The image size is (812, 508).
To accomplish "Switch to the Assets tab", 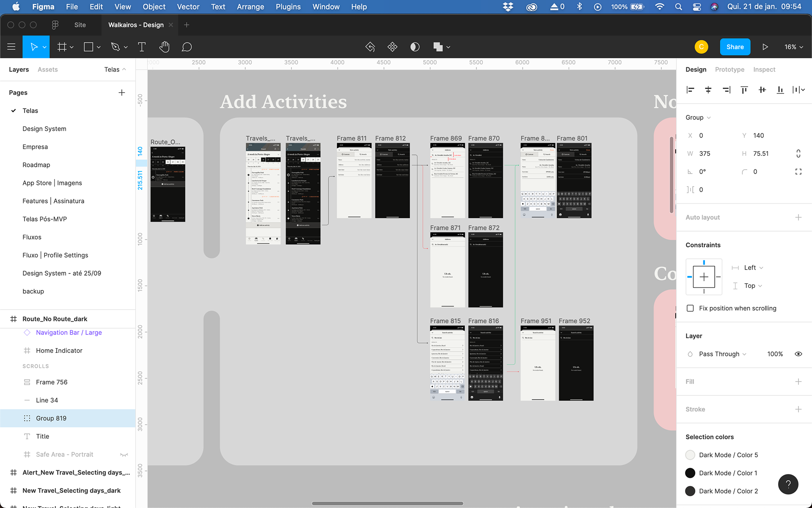I will point(47,69).
